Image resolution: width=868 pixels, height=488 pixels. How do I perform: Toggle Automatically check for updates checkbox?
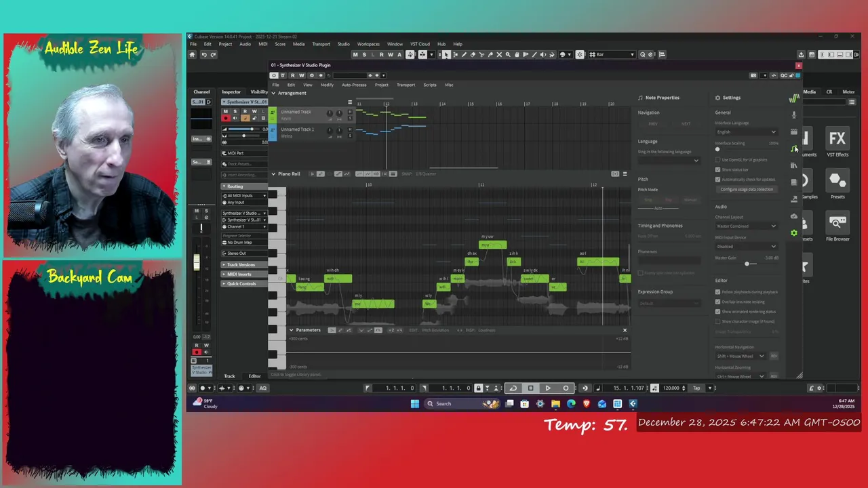[718, 180]
